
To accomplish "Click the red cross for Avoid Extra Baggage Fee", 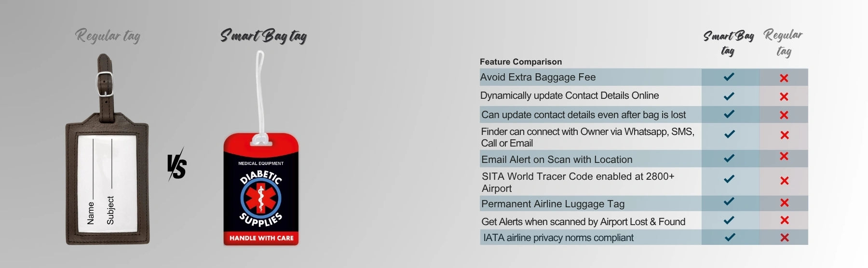I will tap(784, 78).
